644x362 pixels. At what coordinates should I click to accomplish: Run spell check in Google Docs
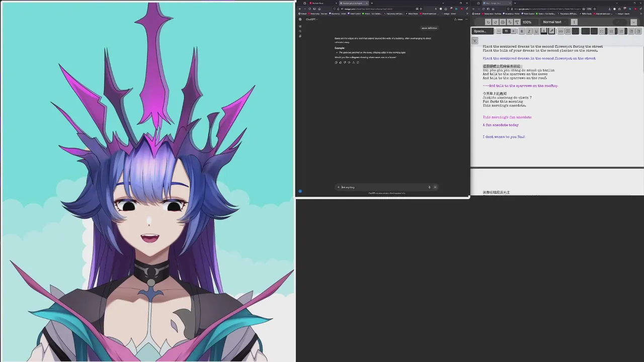click(x=510, y=22)
